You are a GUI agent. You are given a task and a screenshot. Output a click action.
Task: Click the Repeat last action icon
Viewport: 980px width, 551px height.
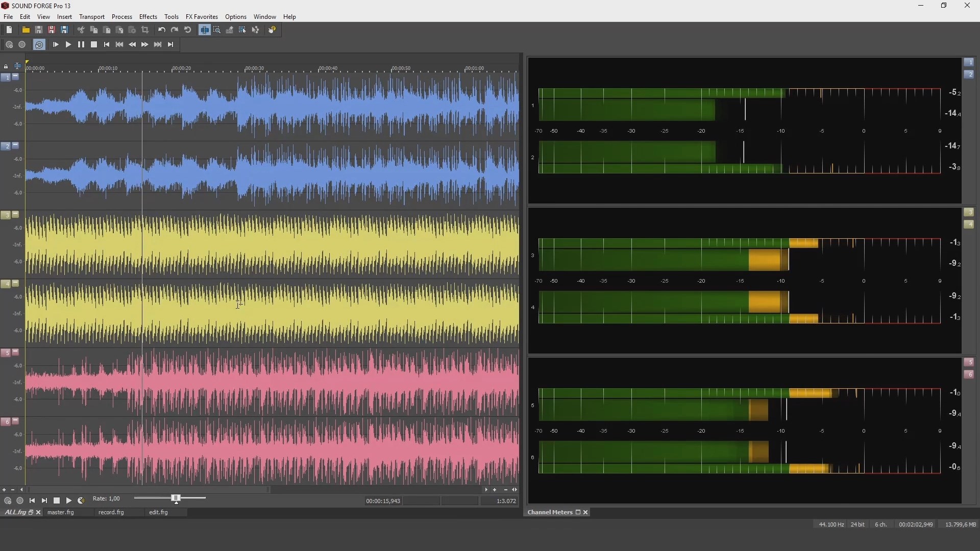[x=188, y=30]
